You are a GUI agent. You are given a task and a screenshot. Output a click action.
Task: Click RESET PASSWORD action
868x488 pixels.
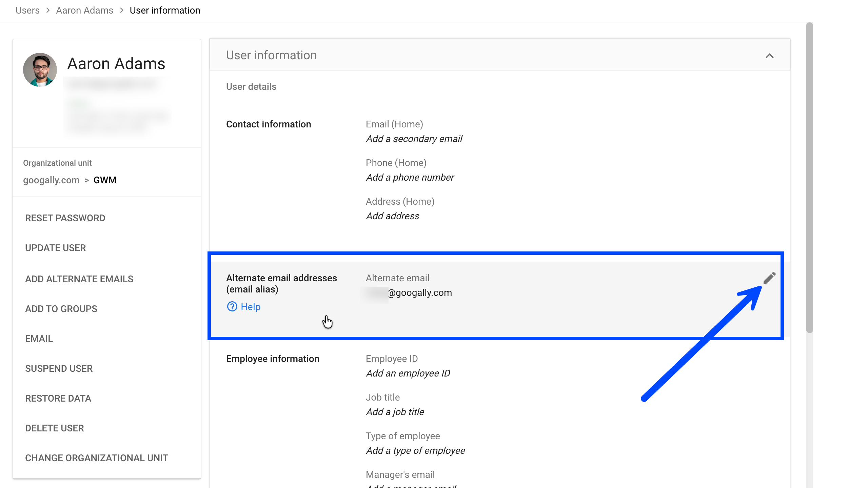coord(65,218)
